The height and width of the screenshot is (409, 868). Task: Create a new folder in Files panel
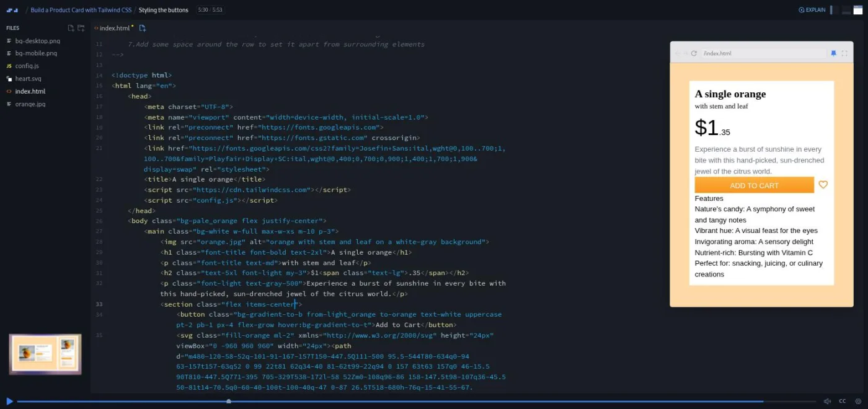(81, 28)
